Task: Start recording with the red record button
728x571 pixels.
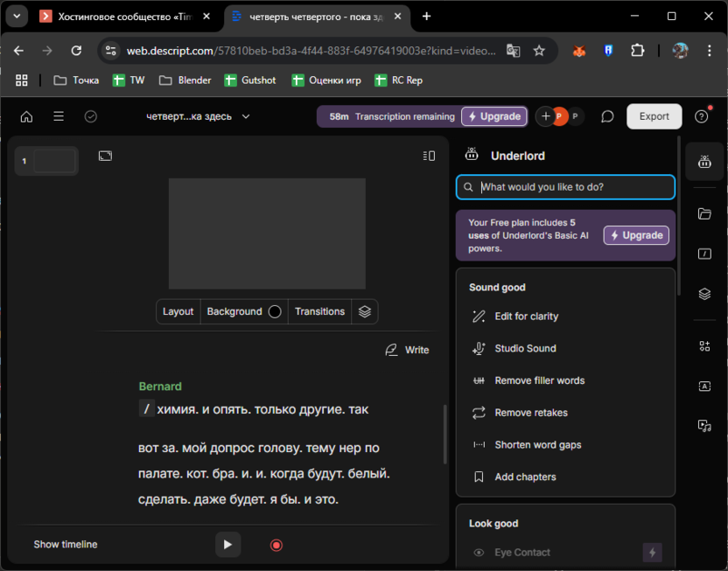Action: pyautogui.click(x=276, y=545)
